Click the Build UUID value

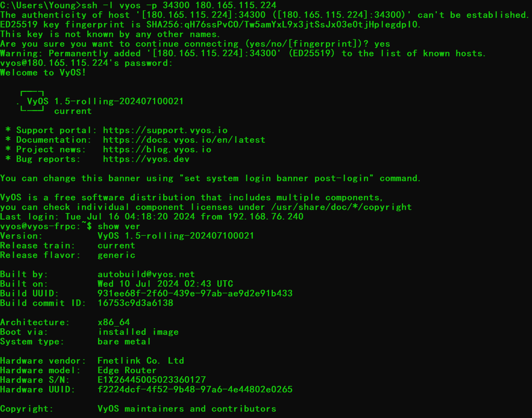195,294
